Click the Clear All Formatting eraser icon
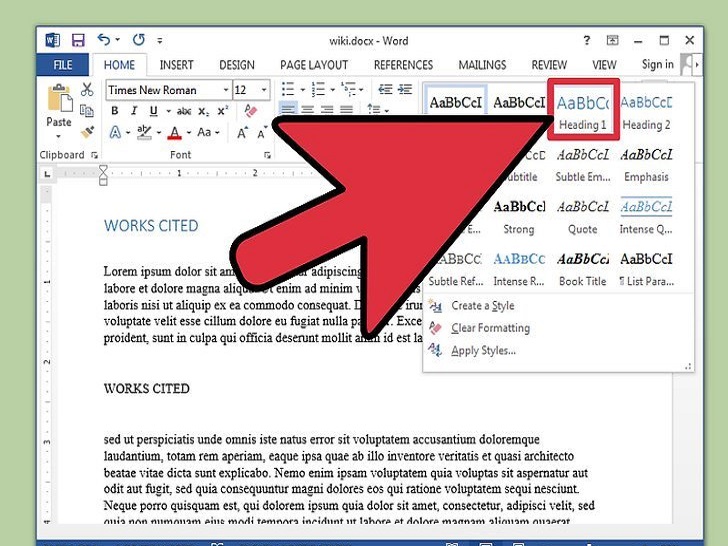Viewport: 728px width, 546px height. (250, 110)
